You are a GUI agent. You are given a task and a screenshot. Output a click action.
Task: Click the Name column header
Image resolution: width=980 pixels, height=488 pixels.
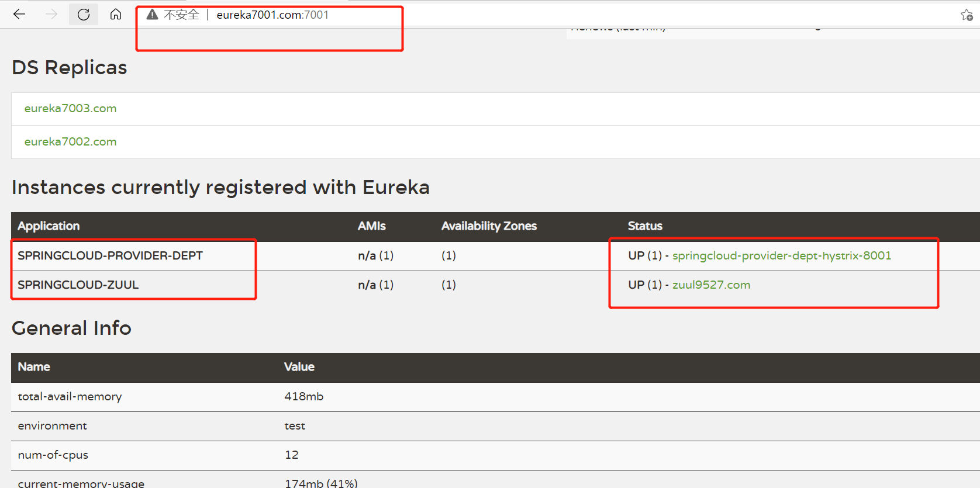coord(34,366)
